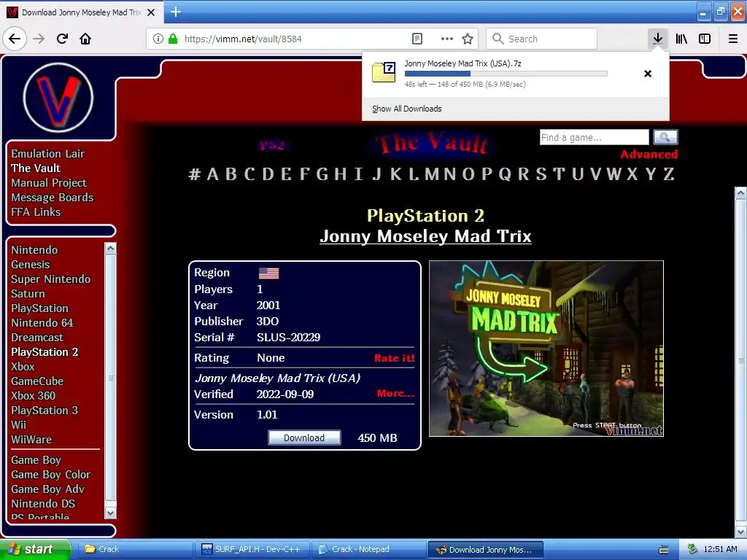
Task: Click the Find a game search field
Action: click(594, 138)
